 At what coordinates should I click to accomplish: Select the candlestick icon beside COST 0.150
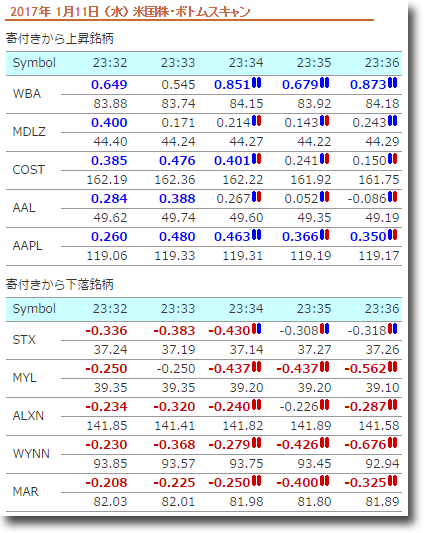pyautogui.click(x=392, y=159)
